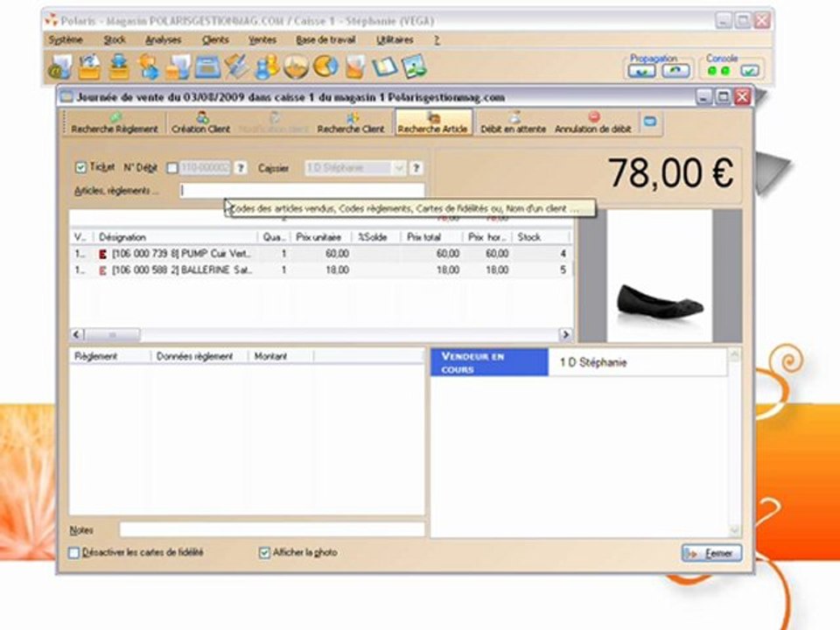Click the 78,00 € total amount
Screen dimensions: 840x630
[670, 173]
